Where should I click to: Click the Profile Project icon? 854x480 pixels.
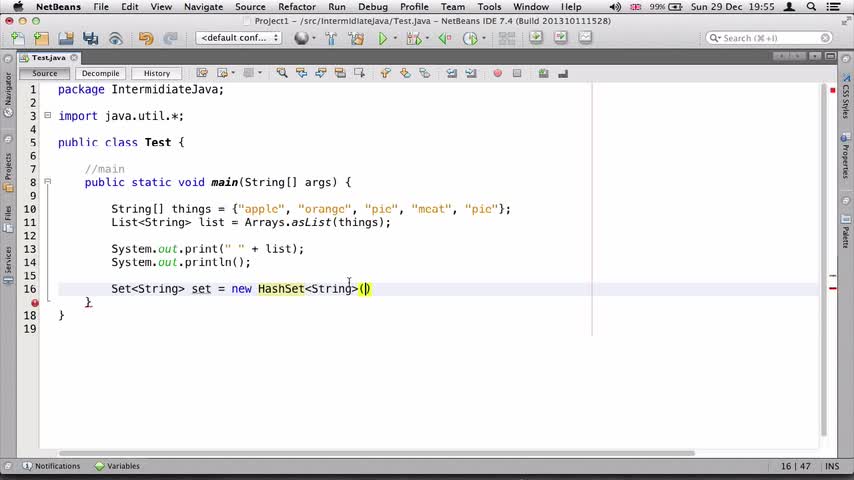pyautogui.click(x=469, y=38)
